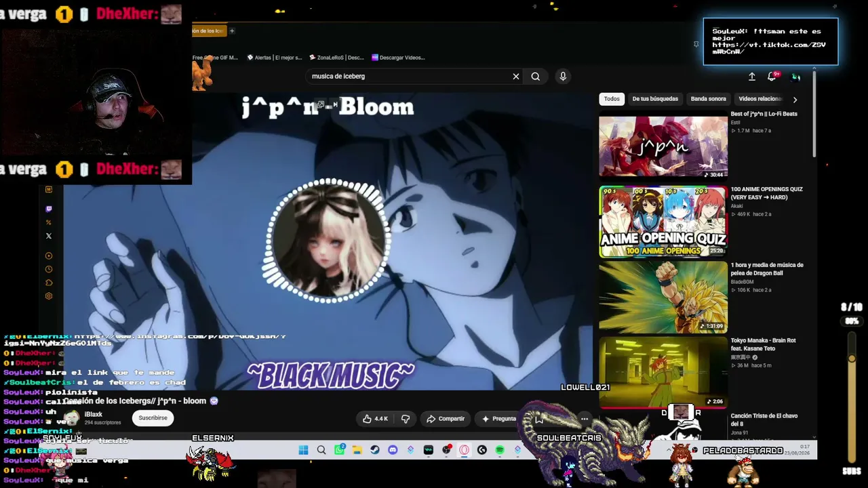
Task: Select the "Videos relacionados" filter chip
Action: point(759,99)
